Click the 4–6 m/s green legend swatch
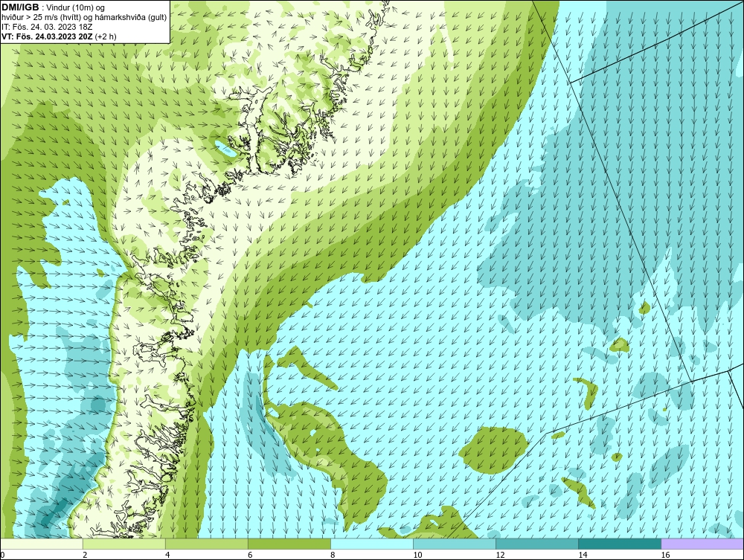Image resolution: width=744 pixels, height=560 pixels. [x=206, y=544]
